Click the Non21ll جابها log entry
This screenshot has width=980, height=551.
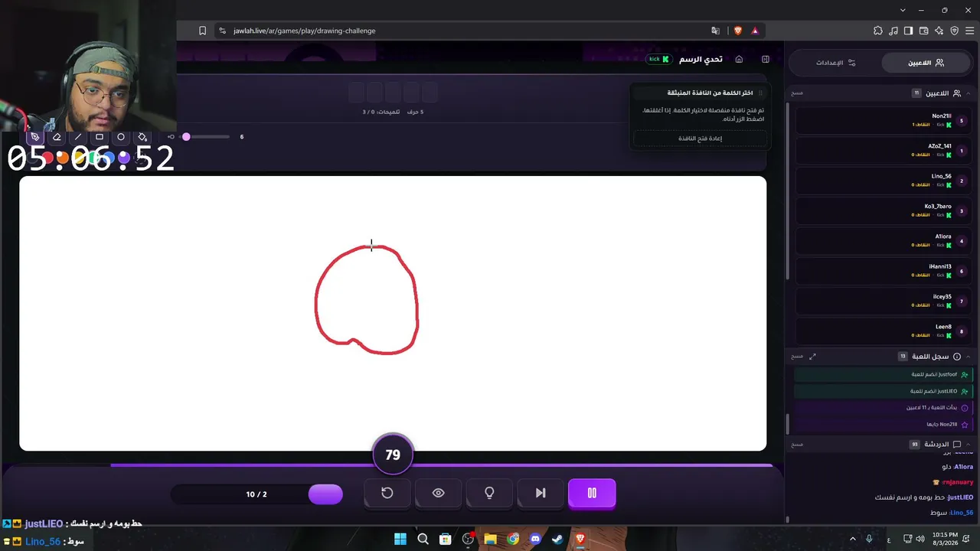883,425
